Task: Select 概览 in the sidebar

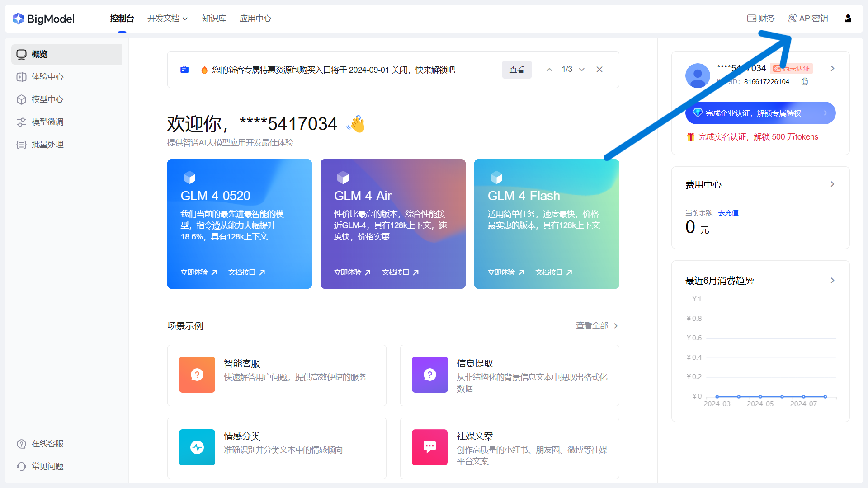Action: pos(66,54)
